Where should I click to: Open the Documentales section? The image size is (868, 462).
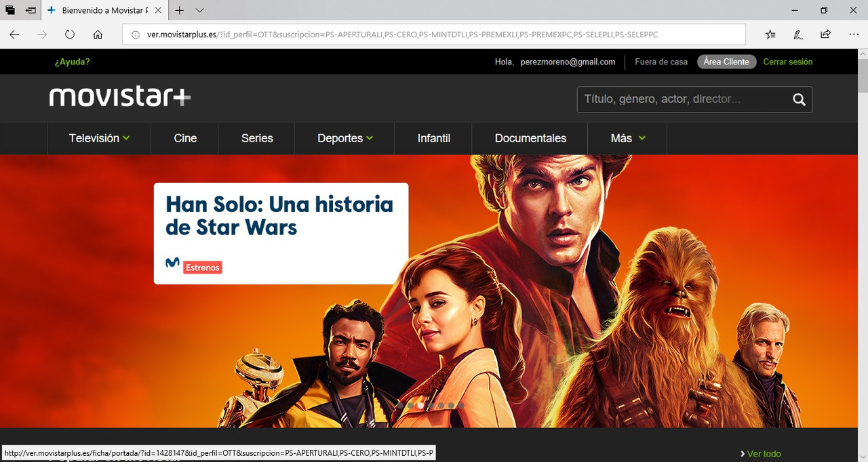point(530,138)
